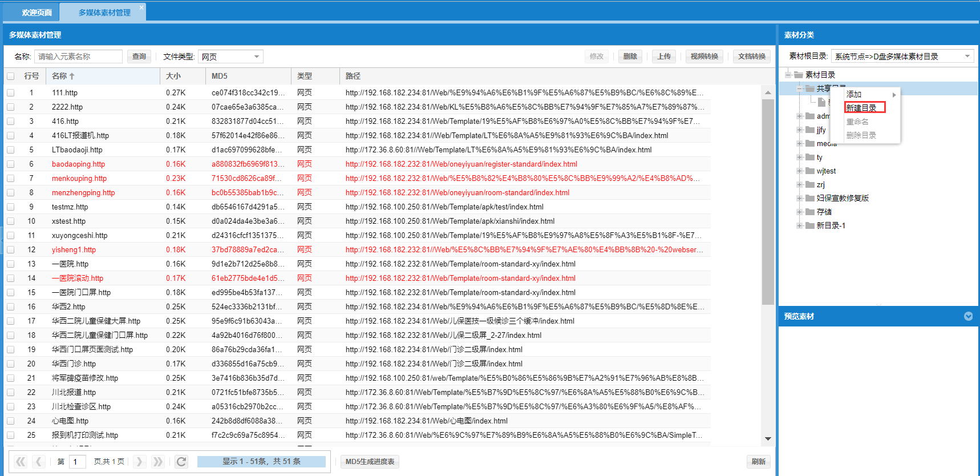Screen dimensions: 980x476
Task: Expand the 新目录-1 tree node
Action: point(800,225)
